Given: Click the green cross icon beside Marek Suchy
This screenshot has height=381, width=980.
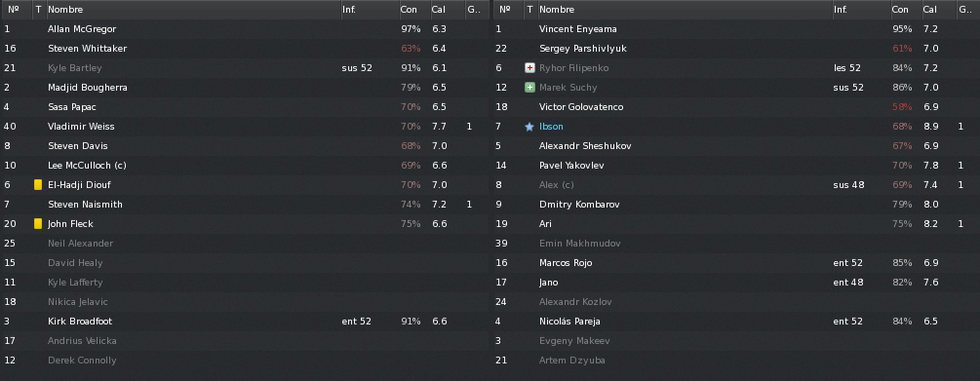Looking at the screenshot, I should [x=529, y=88].
